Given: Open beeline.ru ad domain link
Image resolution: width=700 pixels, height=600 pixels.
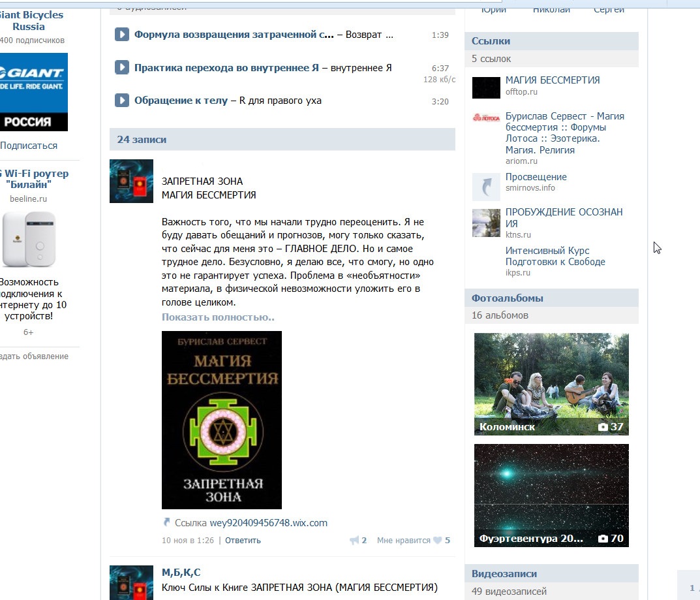Looking at the screenshot, I should 28,199.
